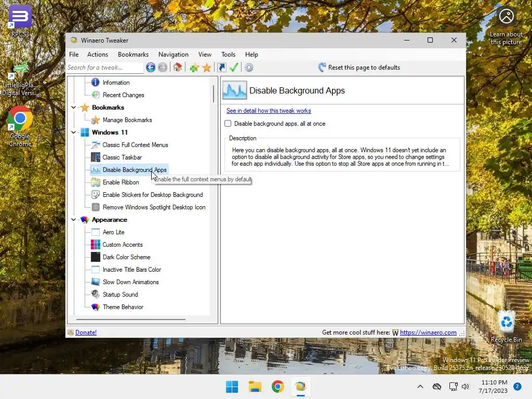Collapse the Bookmarks tree section

[x=74, y=107]
